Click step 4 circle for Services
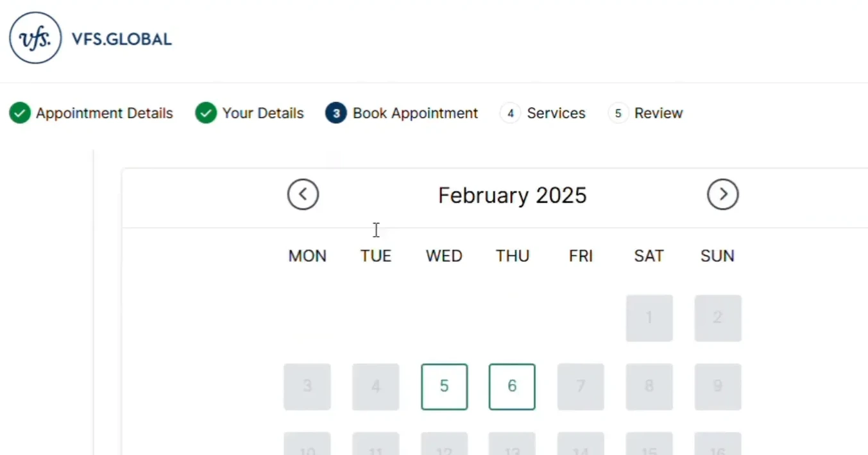Image resolution: width=868 pixels, height=455 pixels. click(510, 113)
